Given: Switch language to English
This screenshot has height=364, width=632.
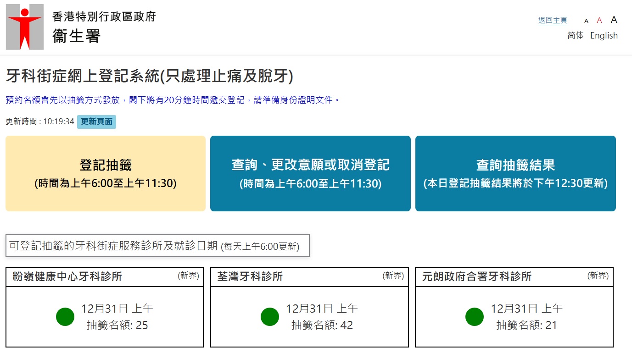Looking at the screenshot, I should 604,36.
